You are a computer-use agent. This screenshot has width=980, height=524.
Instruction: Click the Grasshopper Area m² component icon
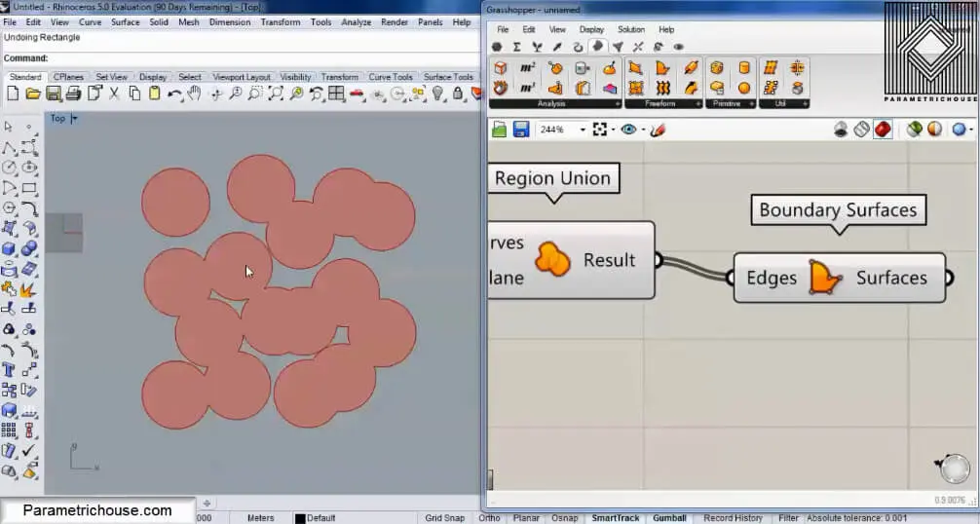(x=527, y=67)
